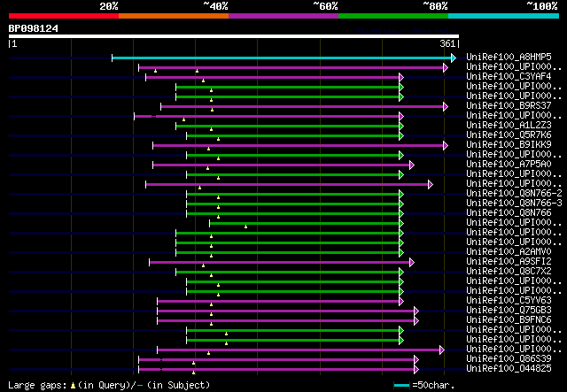The width and height of the screenshot is (567, 392).
Task: Open the UniRef100_B9FNC6 hit label
Action: coord(509,320)
